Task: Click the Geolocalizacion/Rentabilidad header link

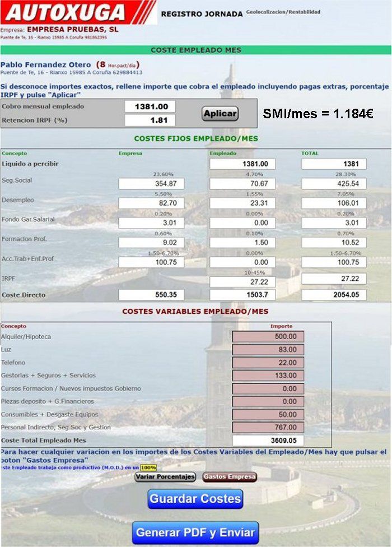Action: 283,12
